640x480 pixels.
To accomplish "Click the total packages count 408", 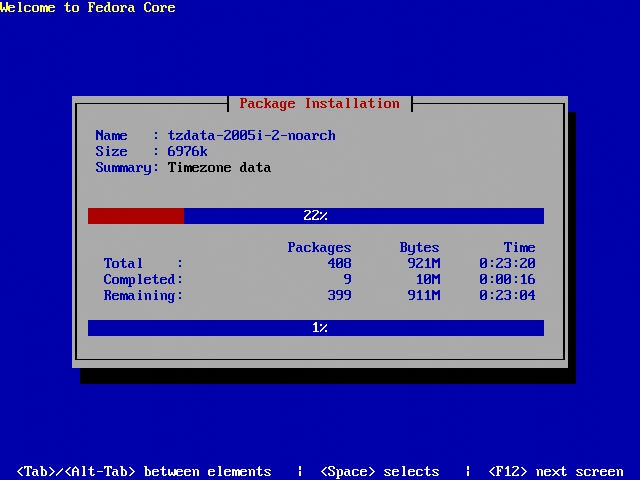I will [x=339, y=263].
